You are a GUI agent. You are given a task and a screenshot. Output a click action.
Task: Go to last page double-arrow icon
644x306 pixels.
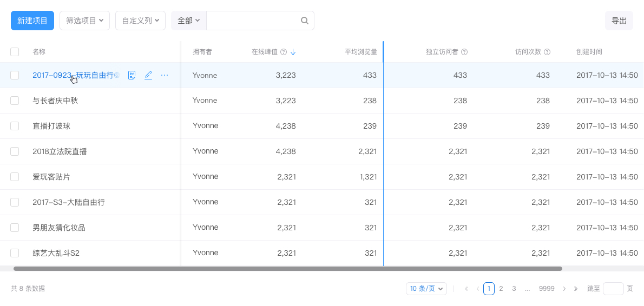point(576,289)
